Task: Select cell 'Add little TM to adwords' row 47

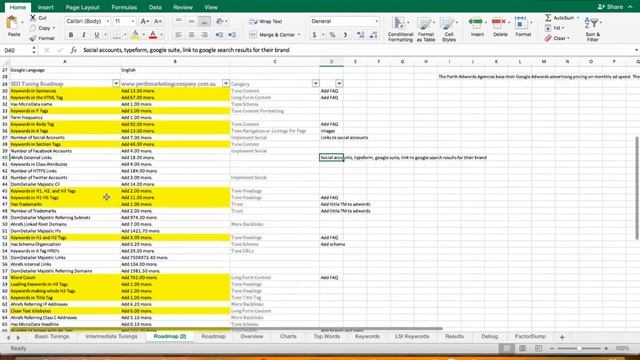Action: pos(345,204)
